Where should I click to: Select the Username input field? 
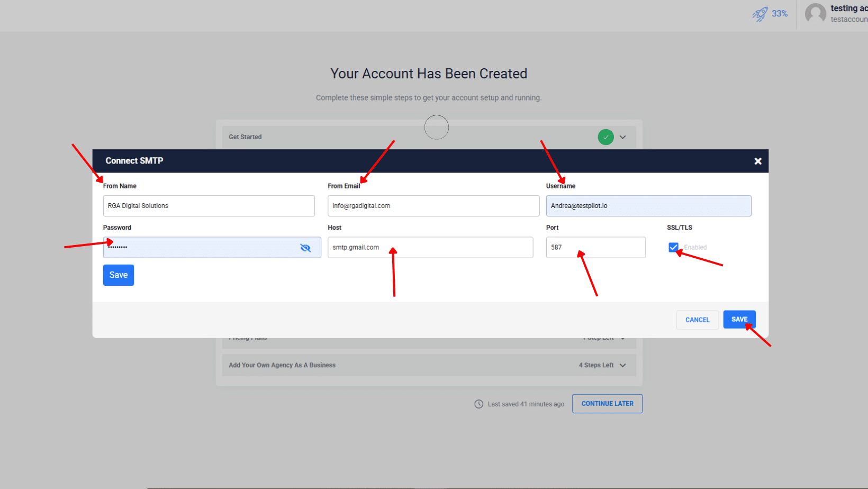(x=648, y=206)
